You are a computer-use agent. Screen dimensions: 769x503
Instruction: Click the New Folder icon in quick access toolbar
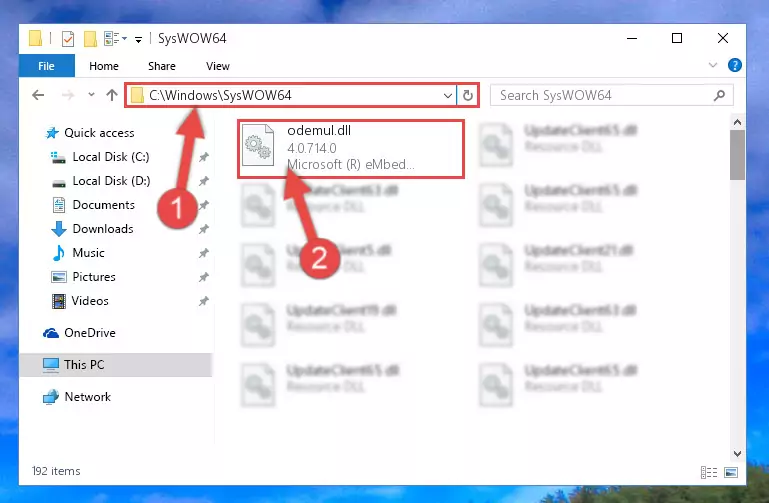click(x=90, y=39)
